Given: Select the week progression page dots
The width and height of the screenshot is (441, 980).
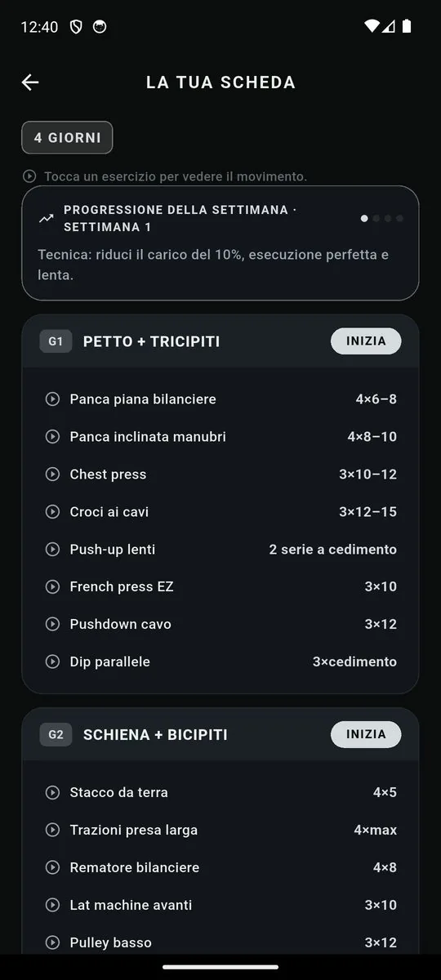Looking at the screenshot, I should tap(382, 218).
